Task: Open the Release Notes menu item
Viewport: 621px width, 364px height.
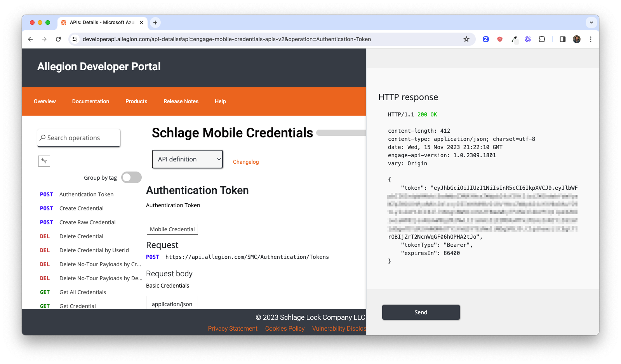Action: (181, 101)
